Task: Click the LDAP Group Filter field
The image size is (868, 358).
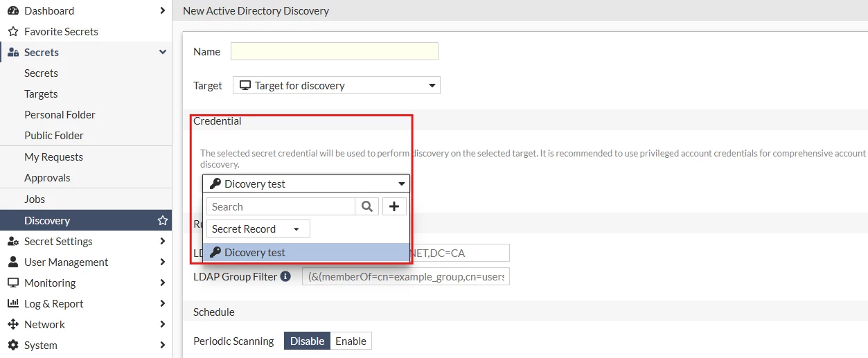Action: coord(406,276)
